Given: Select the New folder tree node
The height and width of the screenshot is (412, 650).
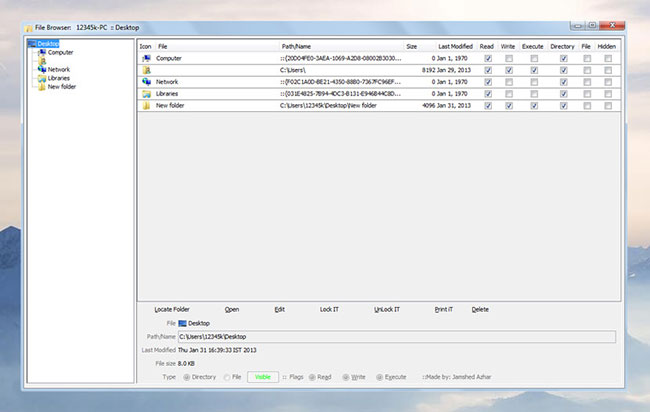Looking at the screenshot, I should pyautogui.click(x=61, y=86).
